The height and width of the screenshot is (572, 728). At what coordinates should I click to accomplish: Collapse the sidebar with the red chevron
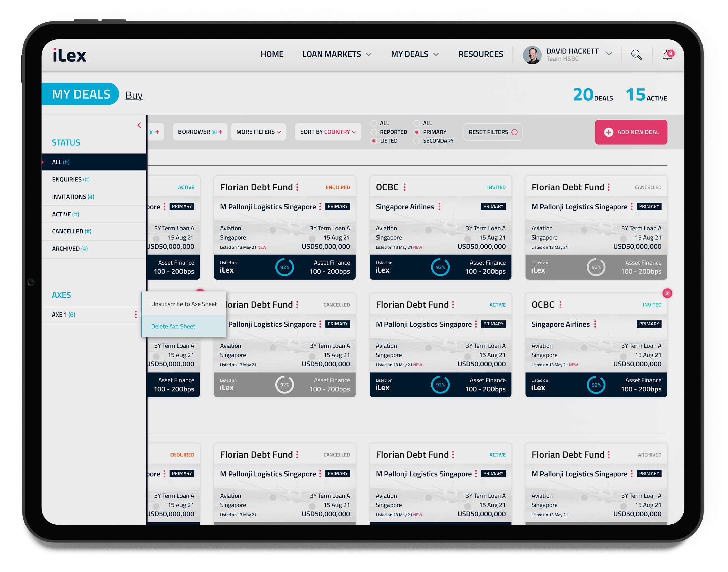pyautogui.click(x=139, y=125)
